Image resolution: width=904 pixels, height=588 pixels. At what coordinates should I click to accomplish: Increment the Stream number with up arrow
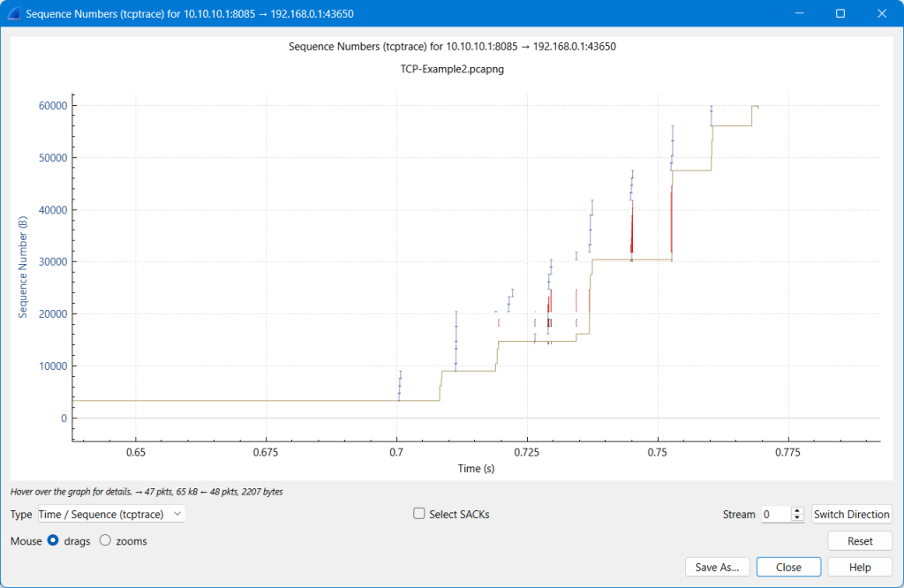click(x=797, y=510)
